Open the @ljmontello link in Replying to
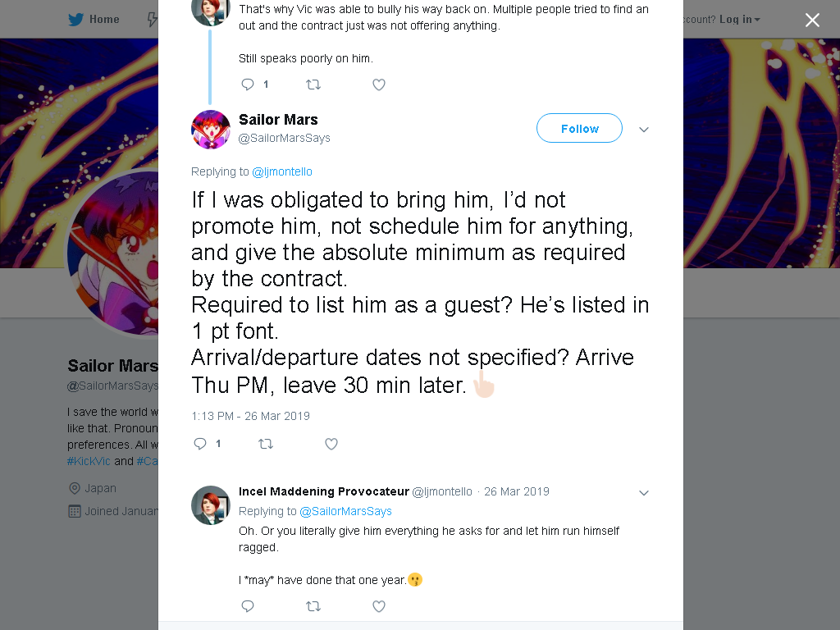Viewport: 840px width, 630px height. pyautogui.click(x=282, y=171)
